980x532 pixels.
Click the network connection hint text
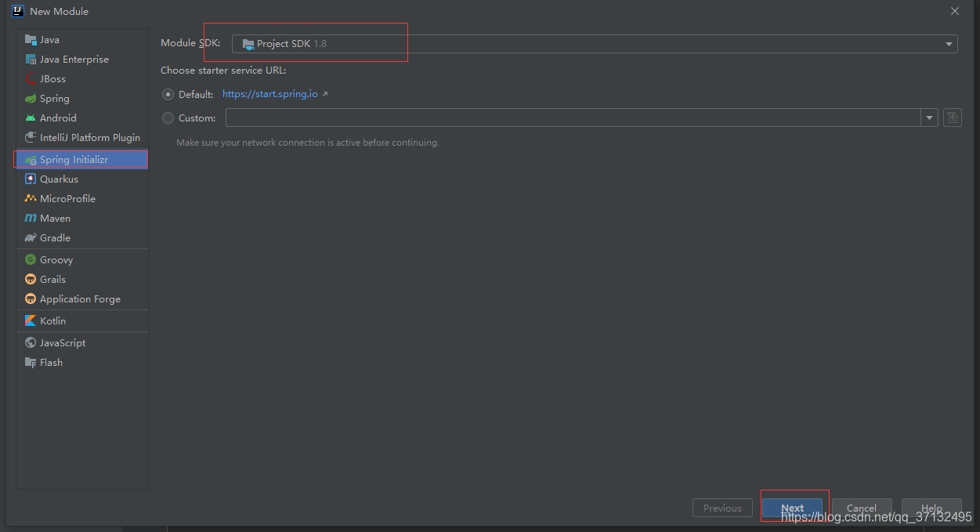[x=308, y=143]
